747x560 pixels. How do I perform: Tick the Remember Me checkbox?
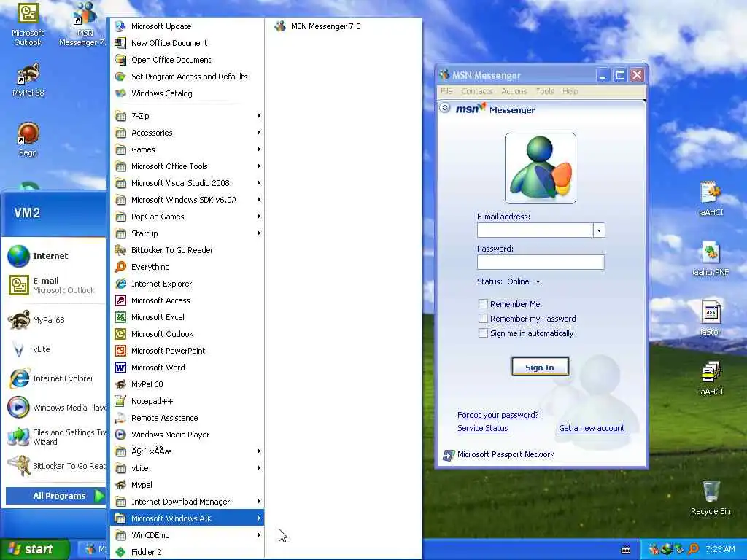click(483, 304)
